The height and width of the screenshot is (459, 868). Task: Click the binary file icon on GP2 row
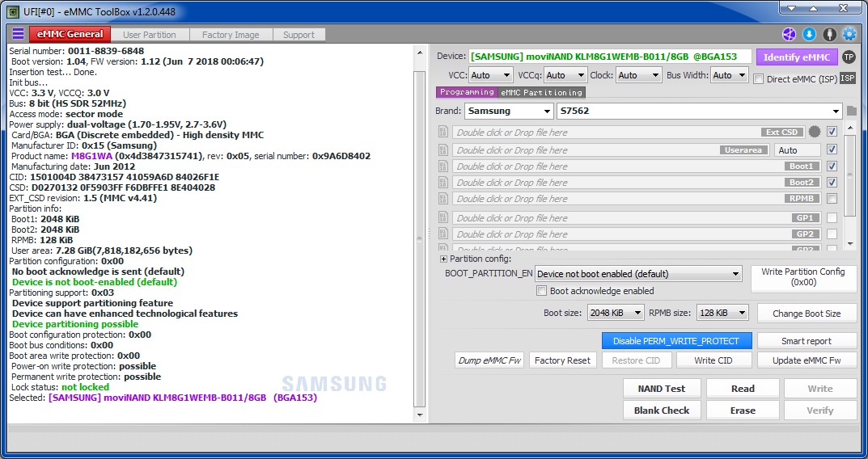tap(442, 234)
